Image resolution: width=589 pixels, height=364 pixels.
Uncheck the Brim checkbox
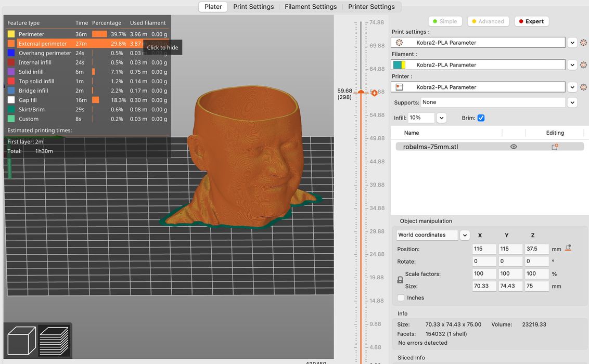click(x=481, y=118)
